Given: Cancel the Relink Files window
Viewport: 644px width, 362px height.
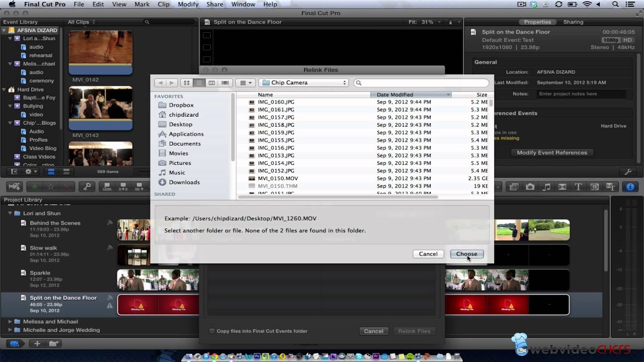Looking at the screenshot, I should [374, 331].
